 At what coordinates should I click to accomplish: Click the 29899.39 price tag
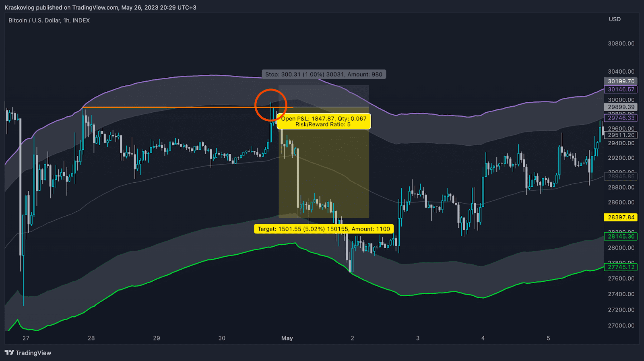[x=621, y=107]
